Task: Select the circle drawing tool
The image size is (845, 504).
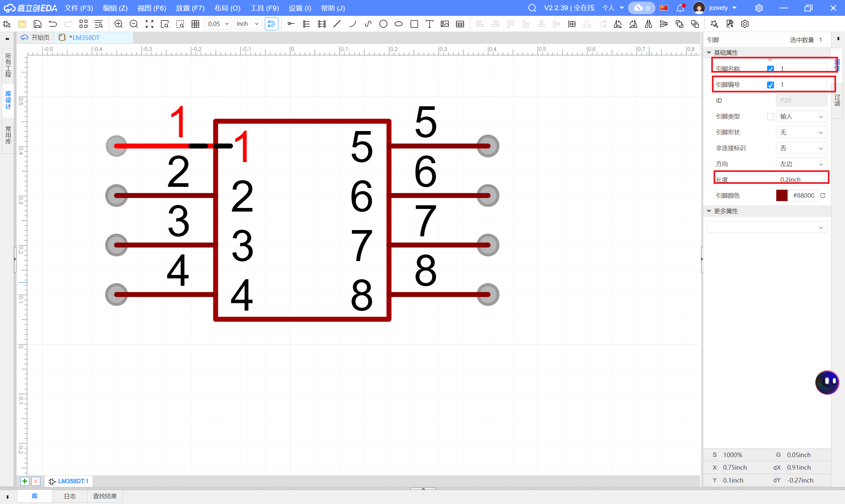Action: point(383,24)
